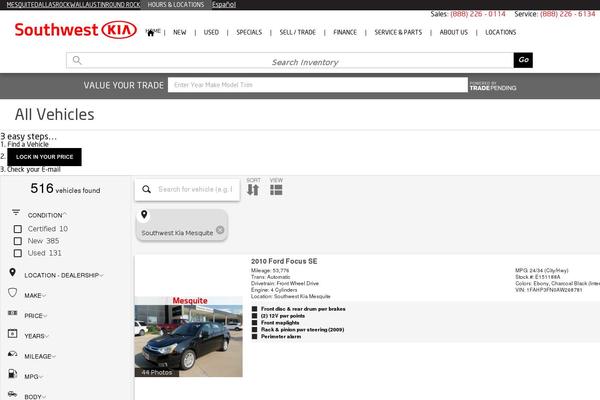The image size is (600, 400).
Task: Click the Value Your Trade input field
Action: pos(318,85)
